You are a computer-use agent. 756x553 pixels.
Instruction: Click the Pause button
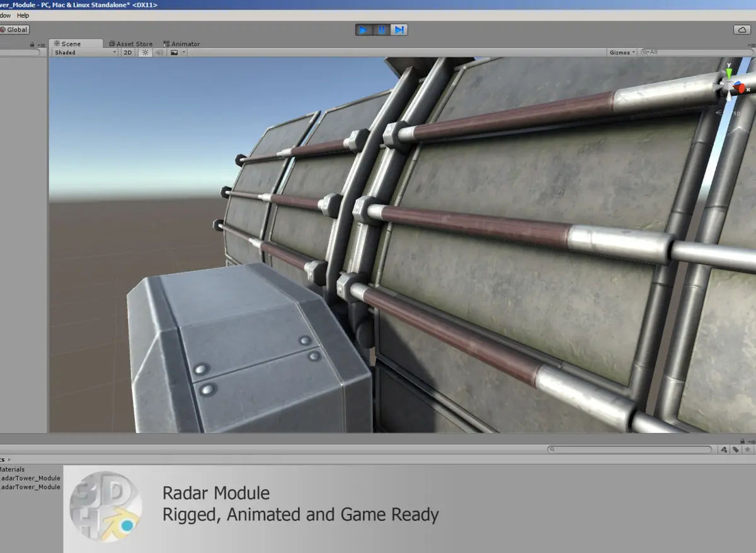(381, 30)
